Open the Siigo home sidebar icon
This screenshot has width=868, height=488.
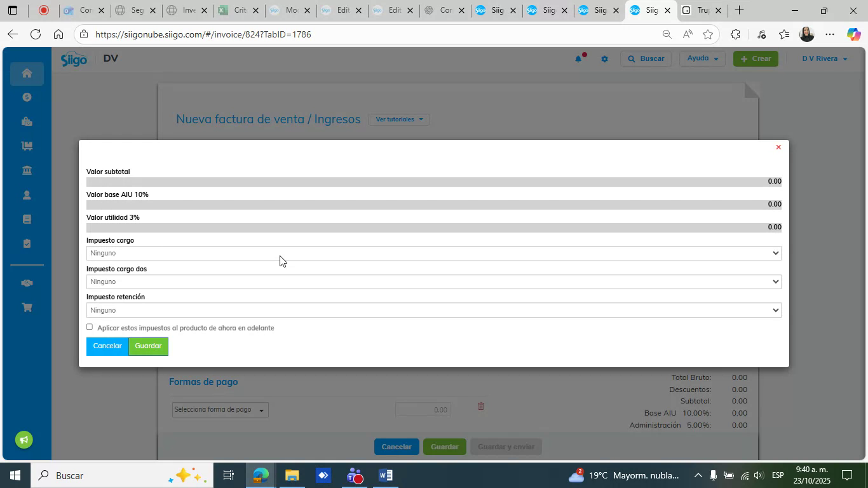[x=27, y=73]
